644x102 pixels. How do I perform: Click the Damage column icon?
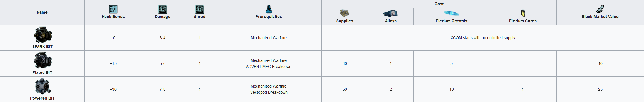point(163,9)
